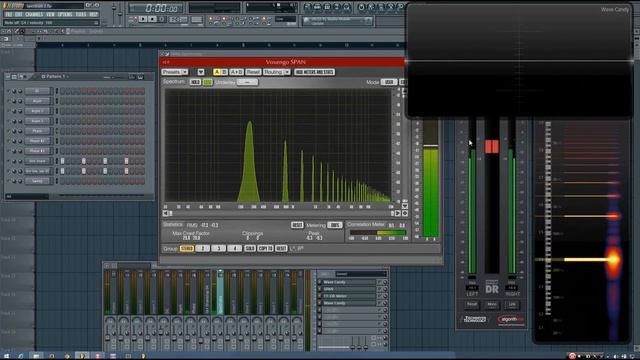Open the TOOLS menu
The height and width of the screenshot is (360, 640).
pyautogui.click(x=81, y=14)
